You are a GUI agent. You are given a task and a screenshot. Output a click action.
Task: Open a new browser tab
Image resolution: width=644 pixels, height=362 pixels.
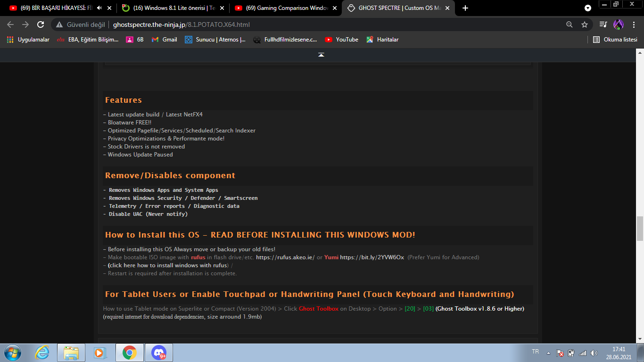465,8
